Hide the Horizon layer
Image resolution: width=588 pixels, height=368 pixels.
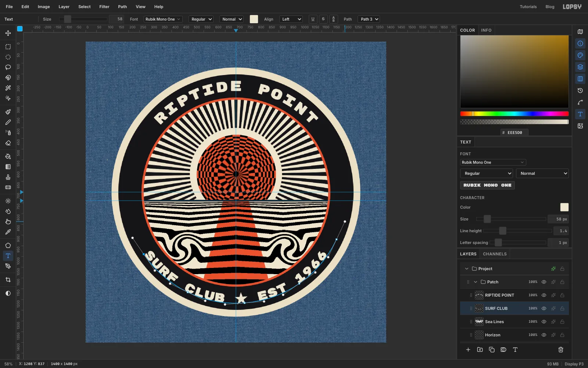pos(544,335)
